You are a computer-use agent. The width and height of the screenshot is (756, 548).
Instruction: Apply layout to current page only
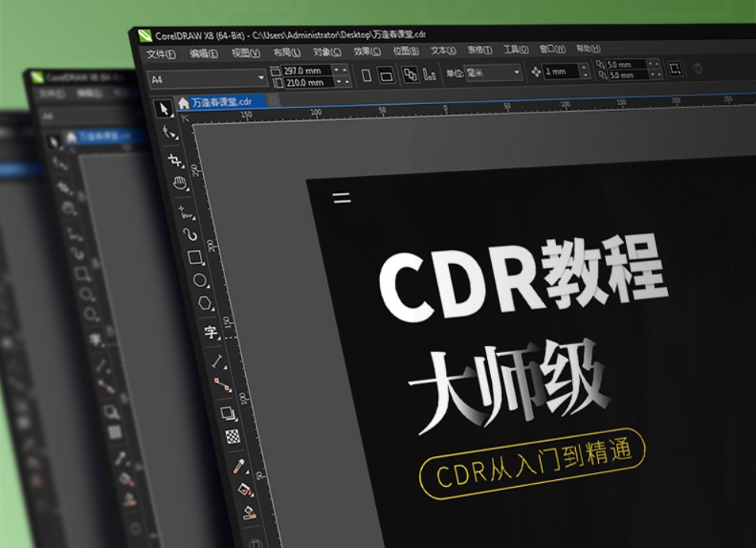[x=429, y=74]
